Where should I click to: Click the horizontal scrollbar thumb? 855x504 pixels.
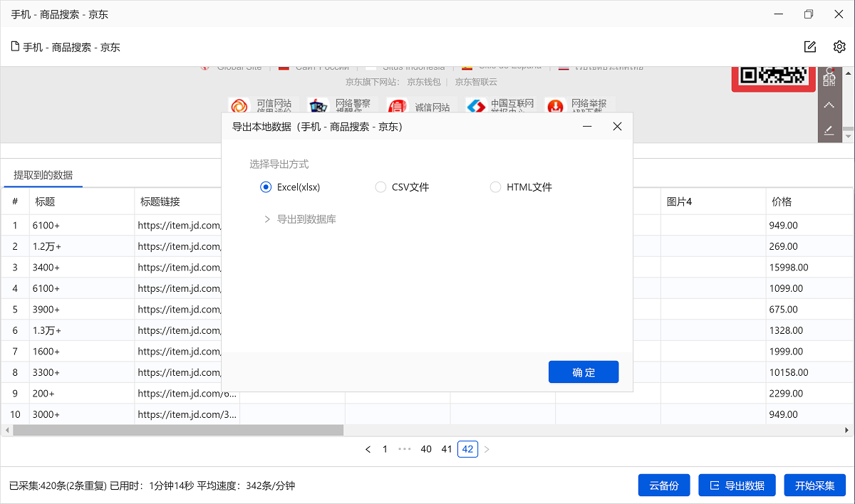point(178,430)
